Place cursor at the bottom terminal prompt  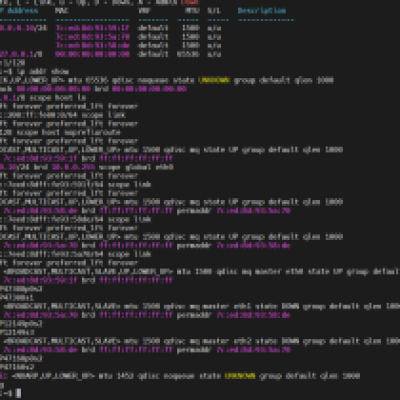pos(19,394)
